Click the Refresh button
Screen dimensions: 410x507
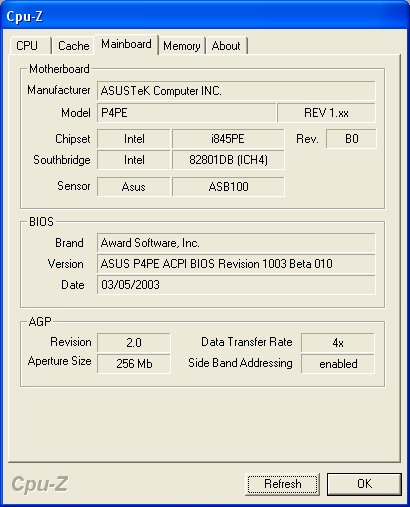282,484
